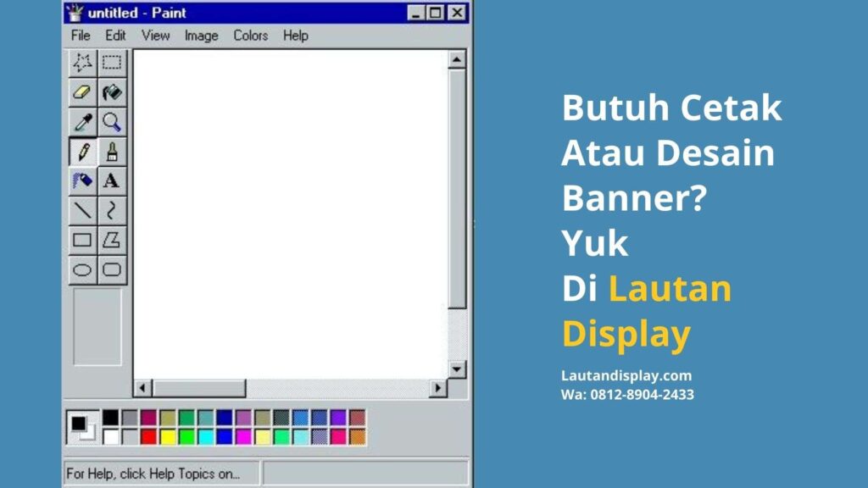Viewport: 868px width, 488px height.
Task: Click the 'Wa: 0812-8904-2433' contact text
Action: pos(627,395)
